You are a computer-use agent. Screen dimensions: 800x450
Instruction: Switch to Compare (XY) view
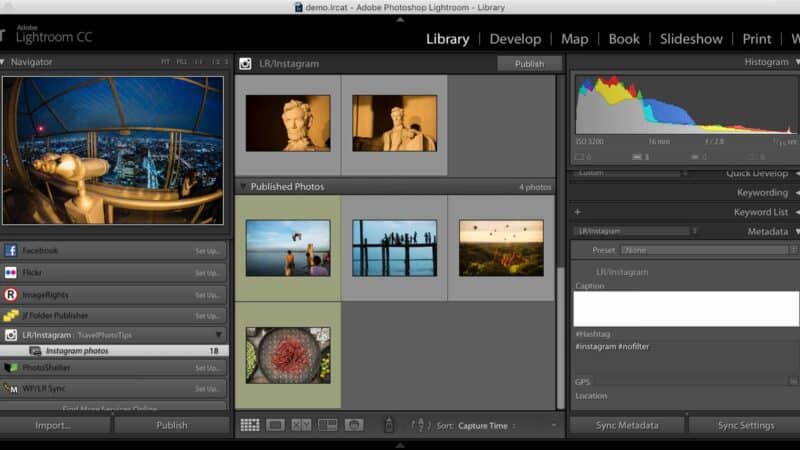301,425
